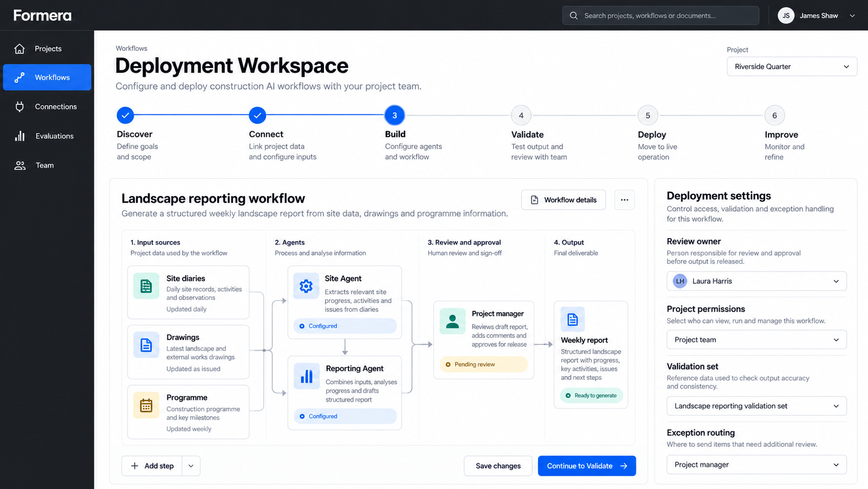Click the search projects input field
This screenshot has width=868, height=489.
(x=660, y=16)
